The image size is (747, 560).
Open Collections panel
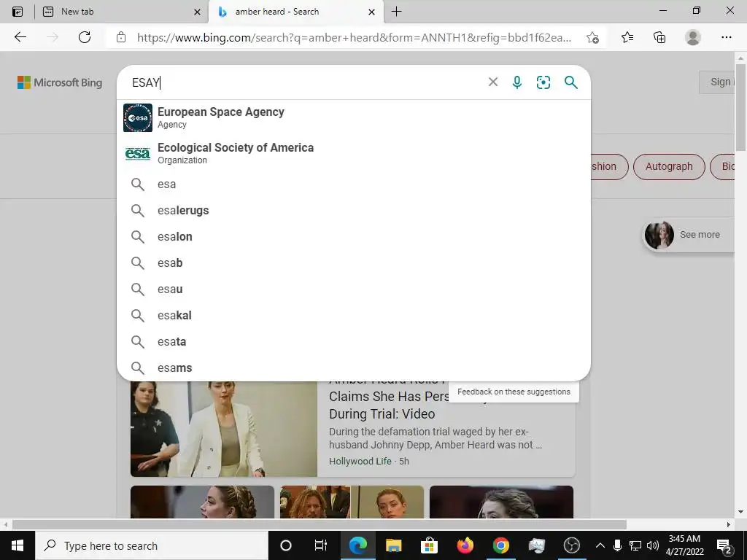click(x=659, y=37)
